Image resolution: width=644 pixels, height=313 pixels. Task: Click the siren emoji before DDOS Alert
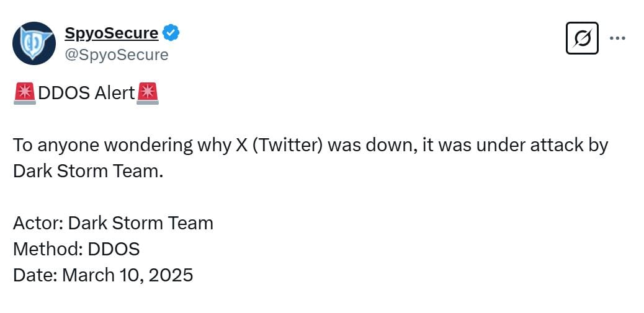coord(25,94)
